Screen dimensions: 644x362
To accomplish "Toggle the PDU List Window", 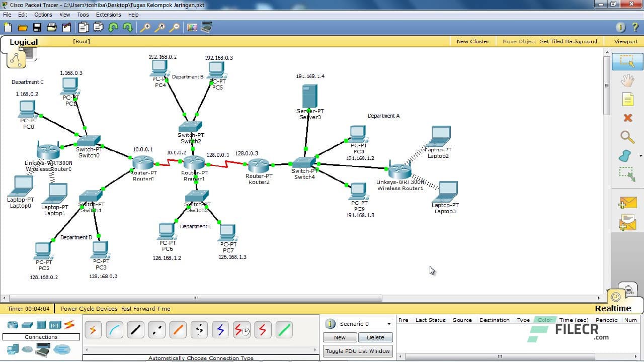I will pos(357,350).
